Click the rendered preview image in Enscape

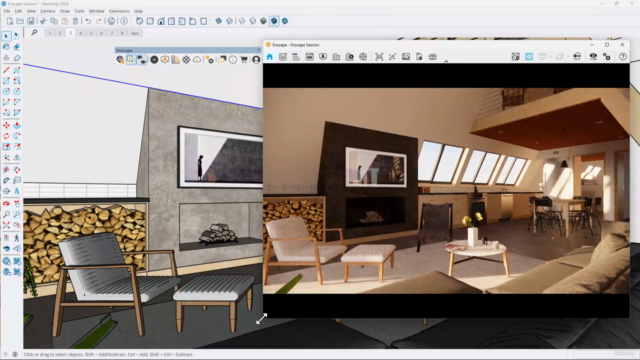click(446, 191)
